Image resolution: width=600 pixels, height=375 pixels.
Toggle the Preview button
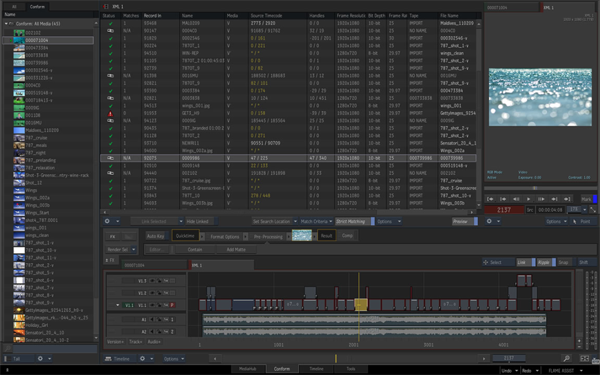pyautogui.click(x=465, y=221)
